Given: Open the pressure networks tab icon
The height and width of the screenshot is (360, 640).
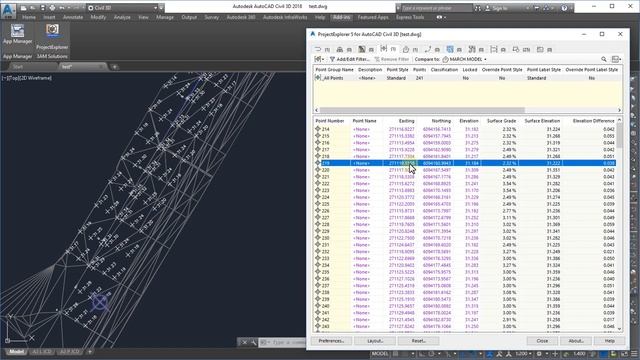Looking at the screenshot, I should pos(472,49).
